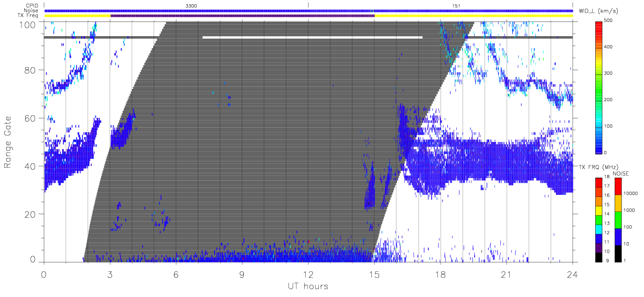
Task: Click the '200' tick on the width colorbar
Action: [609, 100]
